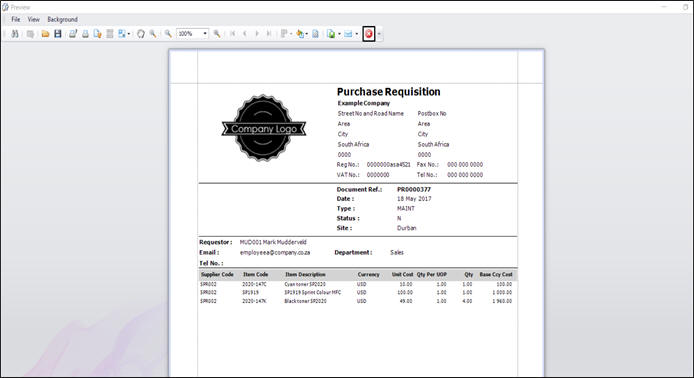Click the Company Logo image in report
The image size is (694, 378).
[x=264, y=128]
